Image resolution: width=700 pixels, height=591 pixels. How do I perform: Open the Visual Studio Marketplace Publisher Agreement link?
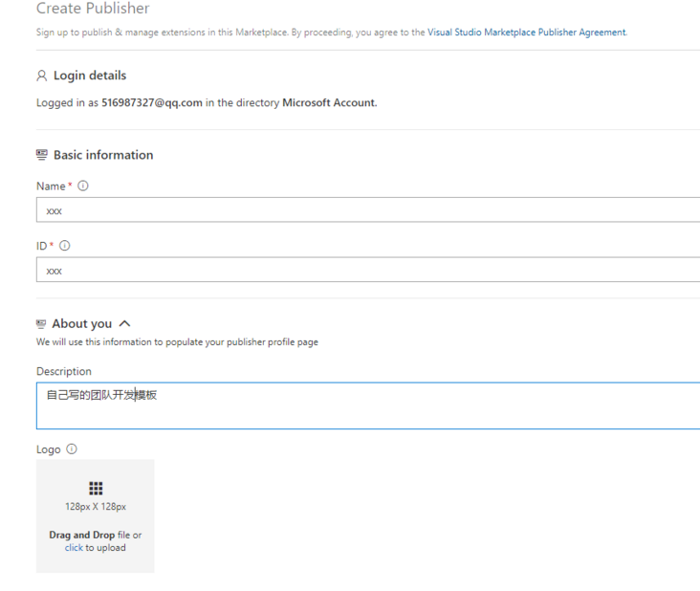pyautogui.click(x=526, y=33)
